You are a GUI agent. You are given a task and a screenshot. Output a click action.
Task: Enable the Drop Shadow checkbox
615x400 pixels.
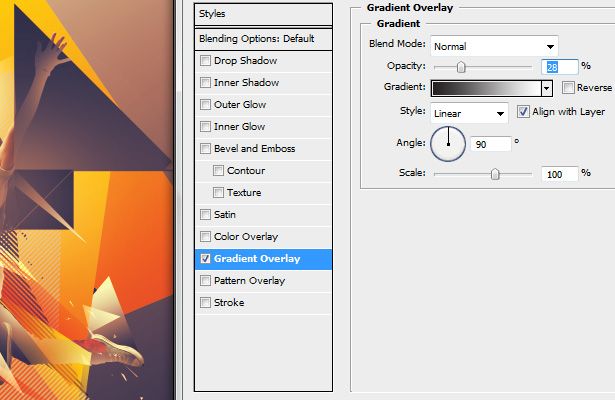point(205,60)
